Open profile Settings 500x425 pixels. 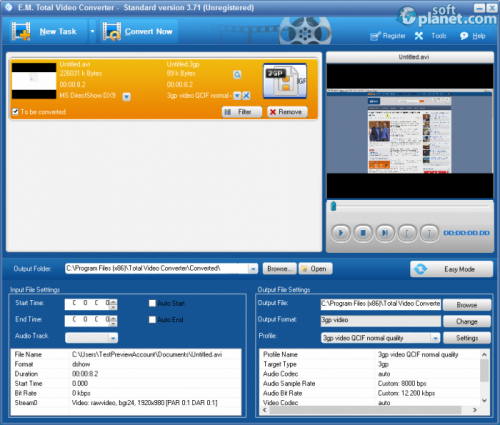[467, 338]
